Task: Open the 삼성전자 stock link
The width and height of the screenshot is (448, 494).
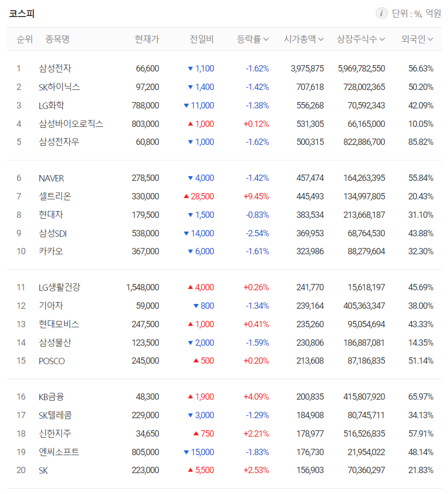Action: point(55,69)
